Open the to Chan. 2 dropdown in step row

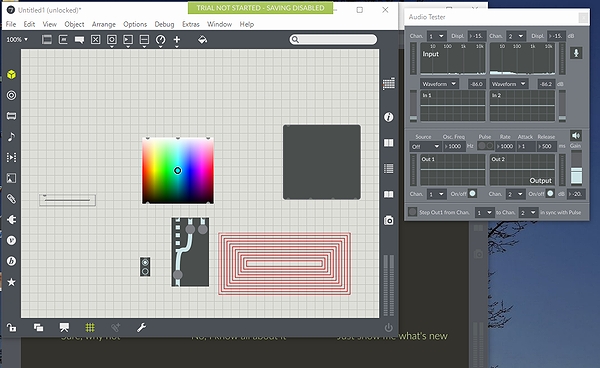pyautogui.click(x=528, y=212)
